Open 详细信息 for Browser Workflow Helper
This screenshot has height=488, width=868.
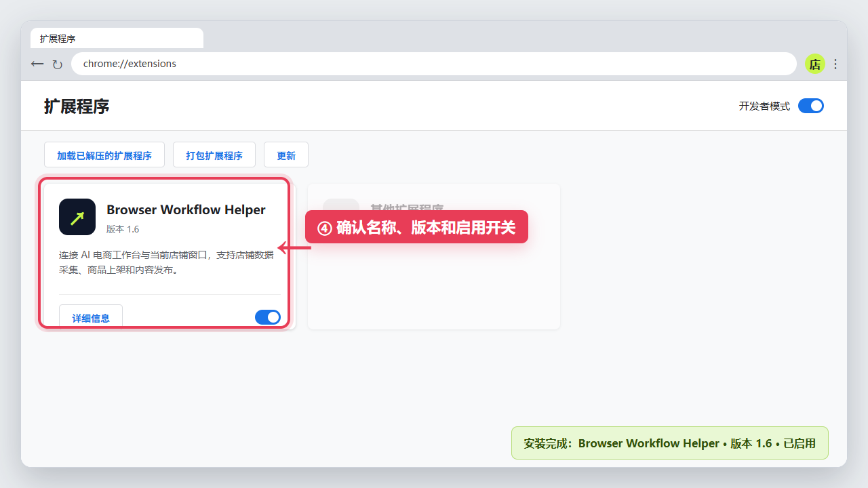point(91,317)
